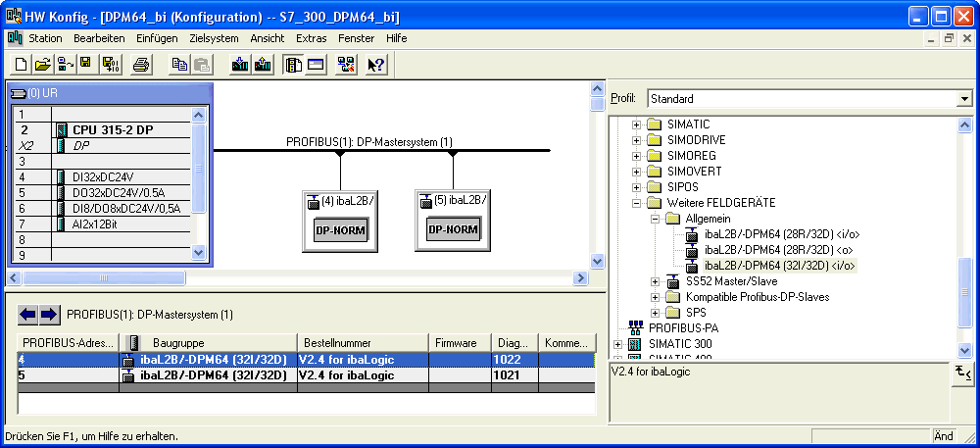Click the greyed Paste toolbar icon

click(202, 65)
